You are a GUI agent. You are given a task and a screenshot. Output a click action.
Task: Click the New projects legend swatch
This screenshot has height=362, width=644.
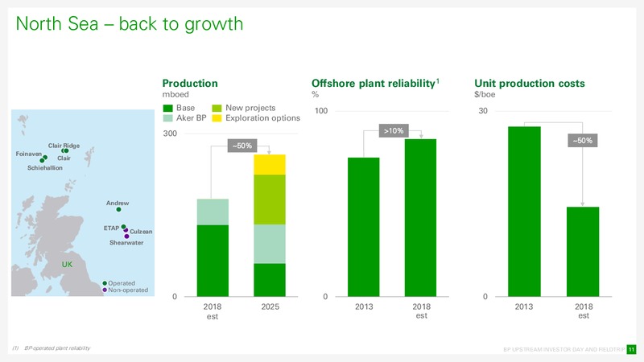point(217,109)
